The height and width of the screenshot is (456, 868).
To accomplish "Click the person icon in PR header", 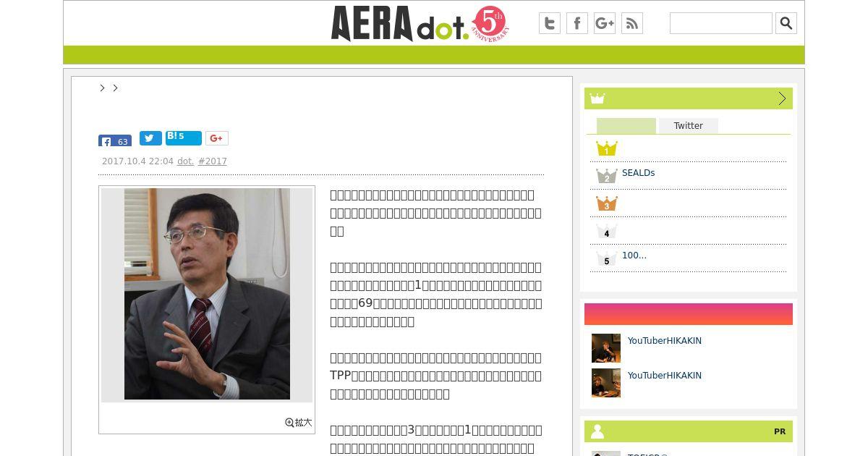I will pos(597,431).
